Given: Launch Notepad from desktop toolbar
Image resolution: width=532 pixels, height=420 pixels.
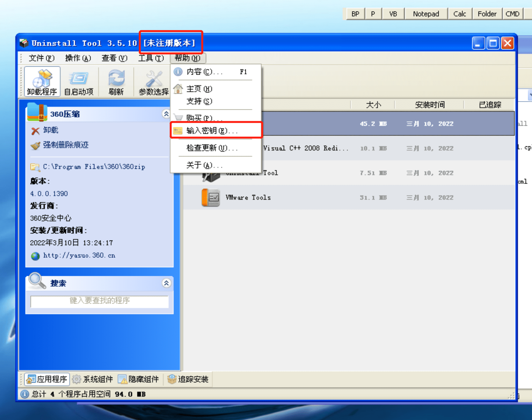Looking at the screenshot, I should tap(426, 14).
